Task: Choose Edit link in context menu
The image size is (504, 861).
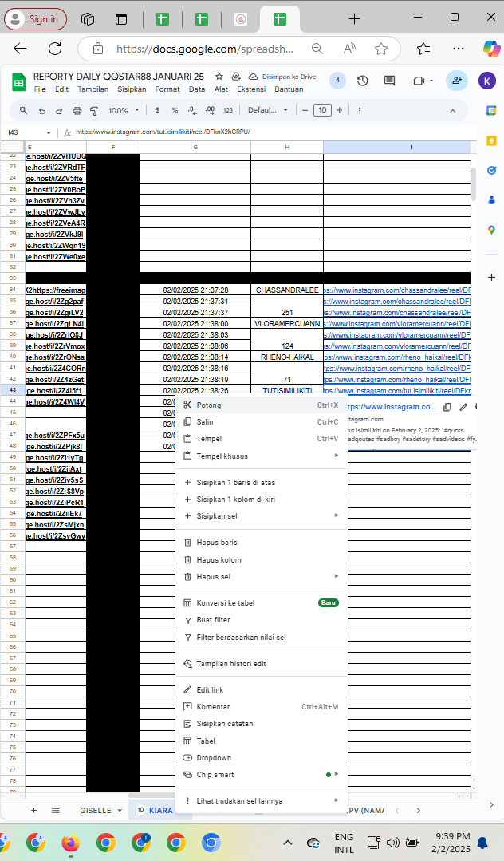Action: 262,689
